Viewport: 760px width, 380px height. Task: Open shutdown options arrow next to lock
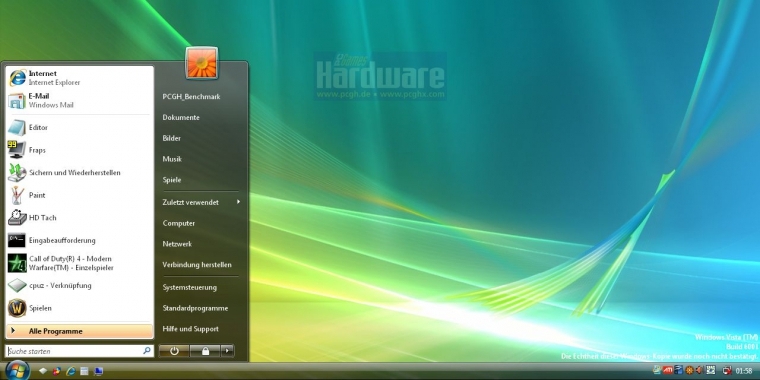(x=227, y=351)
